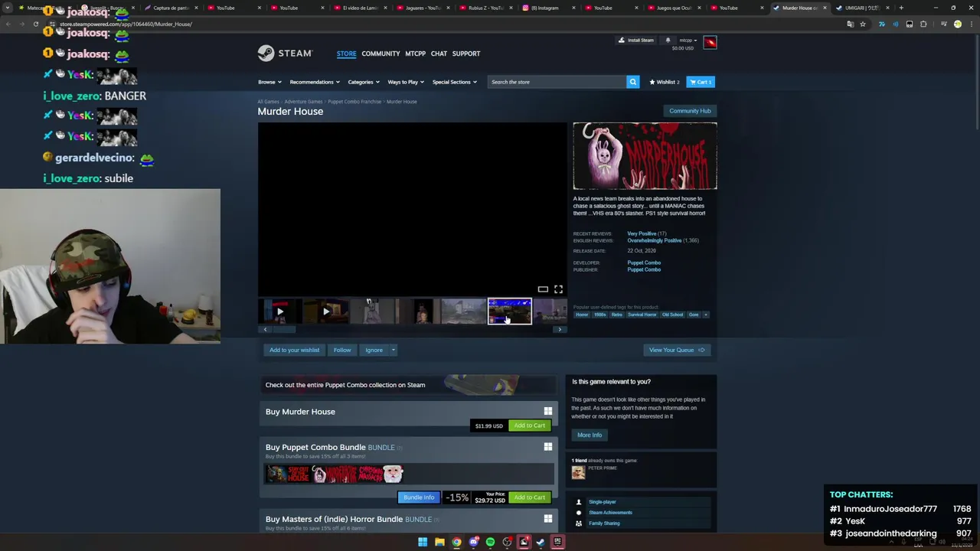Expand the Special Sections dropdown
The height and width of the screenshot is (551, 980).
click(454, 82)
